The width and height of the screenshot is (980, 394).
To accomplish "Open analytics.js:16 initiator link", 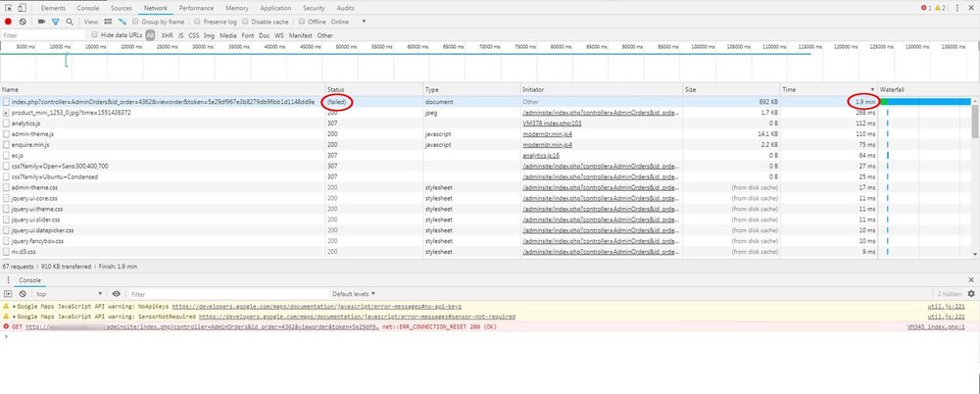I will (x=541, y=155).
